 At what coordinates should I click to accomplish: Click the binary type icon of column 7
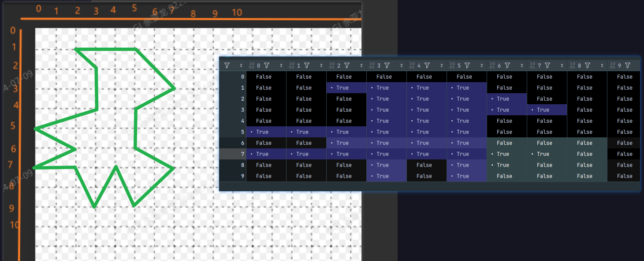tap(532, 65)
